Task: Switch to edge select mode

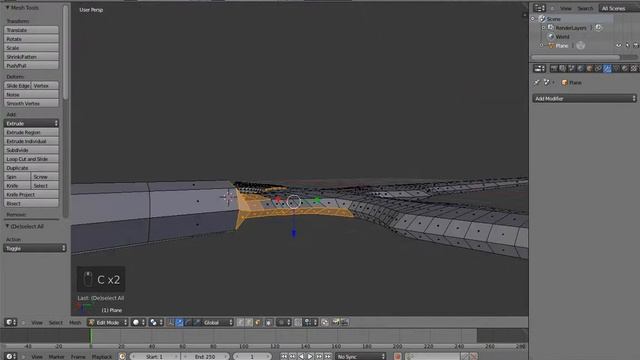Action: coord(249,322)
